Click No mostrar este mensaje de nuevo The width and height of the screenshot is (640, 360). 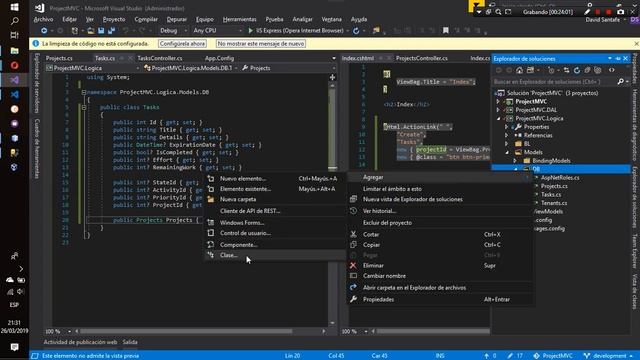(261, 43)
